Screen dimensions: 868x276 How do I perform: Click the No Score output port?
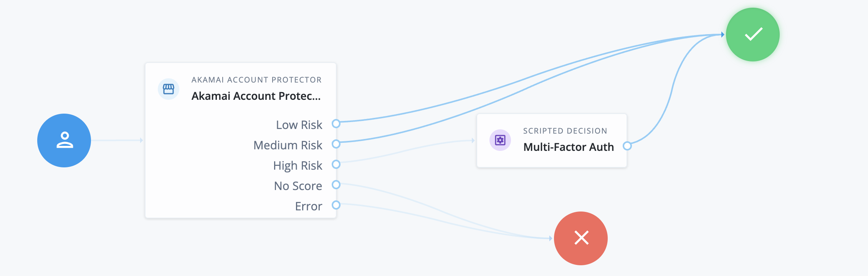point(337,185)
